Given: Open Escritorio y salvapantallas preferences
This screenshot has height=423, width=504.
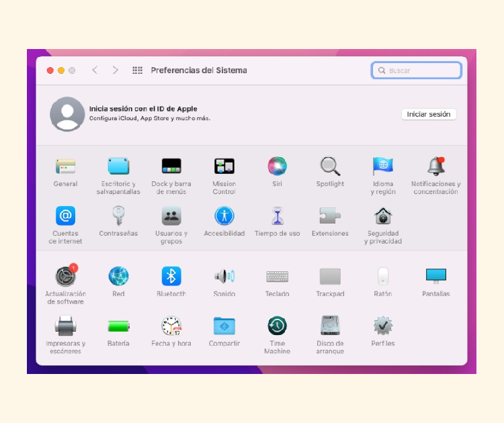Looking at the screenshot, I should pos(118,167).
